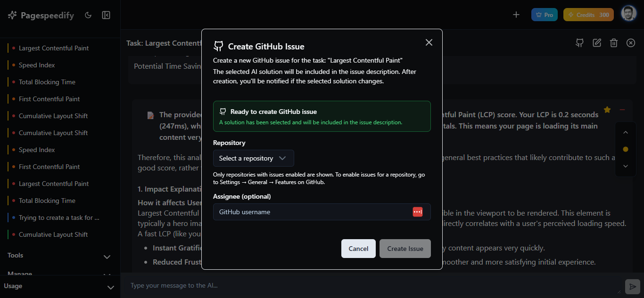Click the Create Issue button
This screenshot has width=644, height=298.
pos(405,249)
